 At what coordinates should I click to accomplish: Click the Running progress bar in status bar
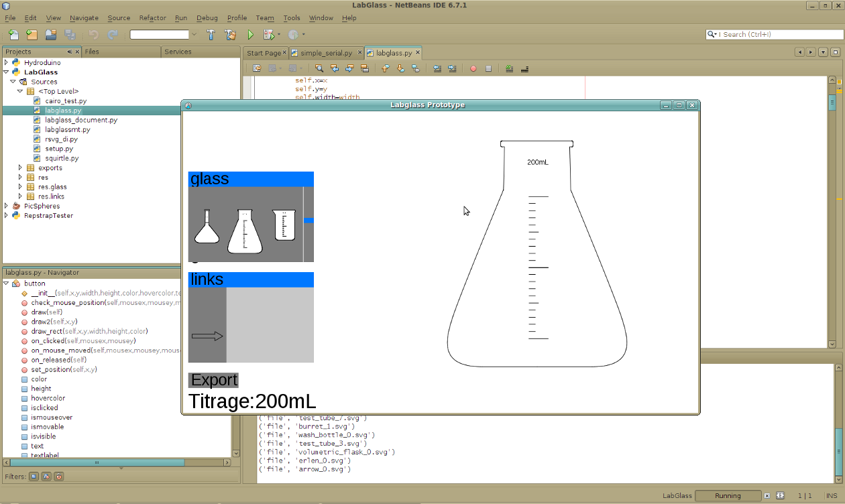(728, 496)
